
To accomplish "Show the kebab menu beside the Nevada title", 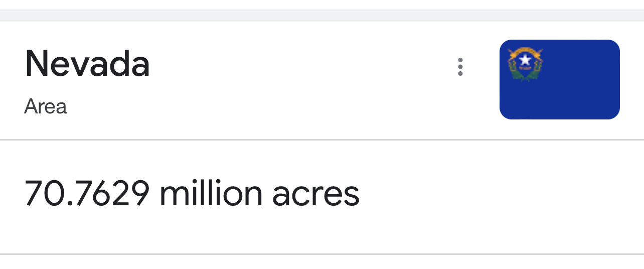I will (x=460, y=67).
